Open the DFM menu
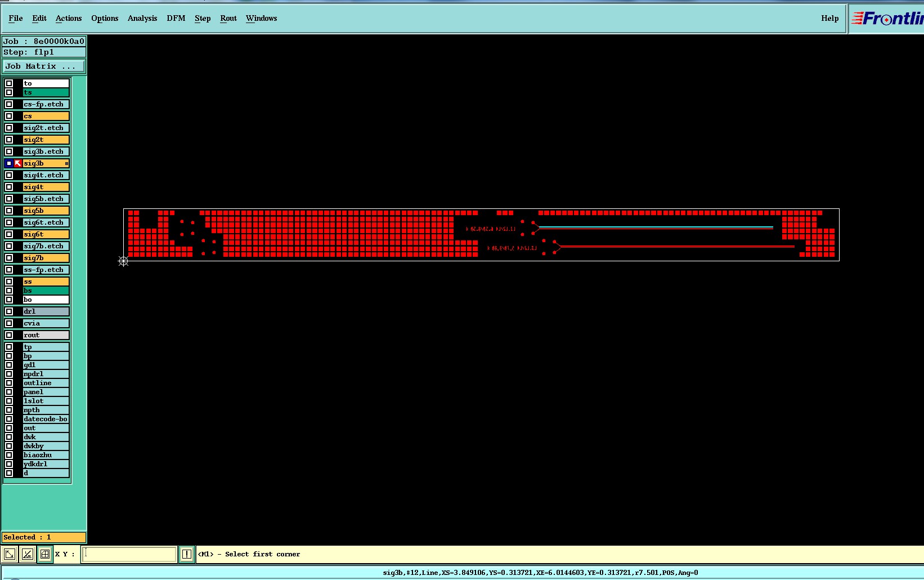 [176, 18]
